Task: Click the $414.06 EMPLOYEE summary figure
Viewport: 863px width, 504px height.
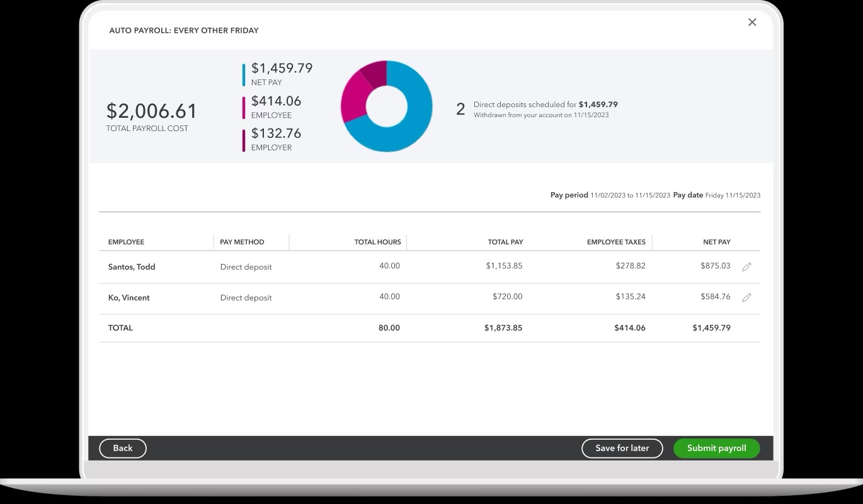Action: pyautogui.click(x=276, y=101)
